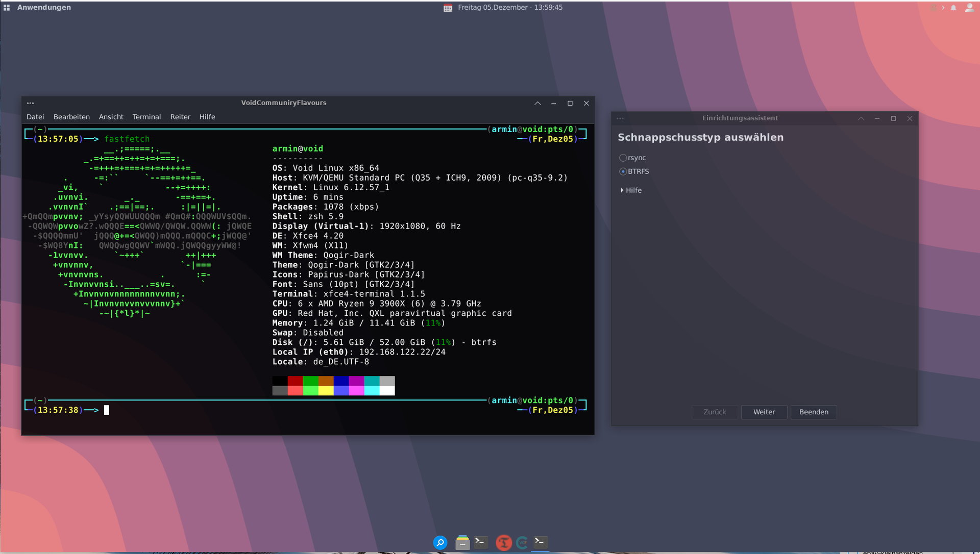The height and width of the screenshot is (554, 980).
Task: Click the ghost icon in the system tray
Action: point(934,8)
